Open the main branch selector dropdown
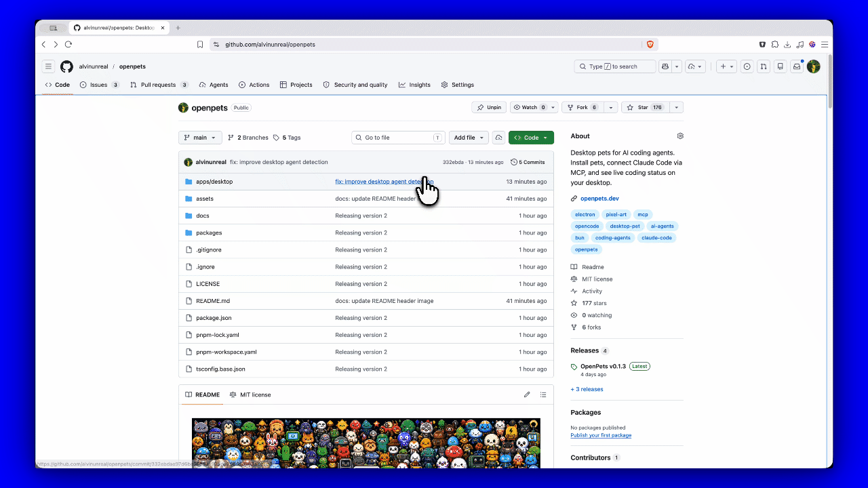868x488 pixels. coord(200,138)
